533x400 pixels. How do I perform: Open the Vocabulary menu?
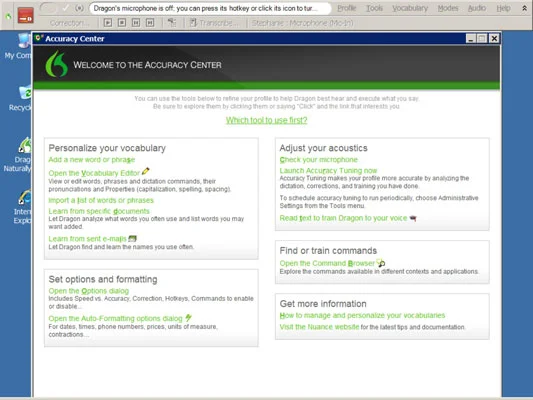click(410, 8)
